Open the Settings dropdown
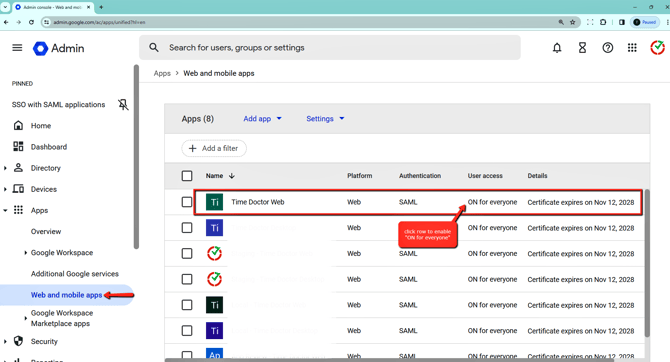The width and height of the screenshot is (670, 362). coord(325,119)
